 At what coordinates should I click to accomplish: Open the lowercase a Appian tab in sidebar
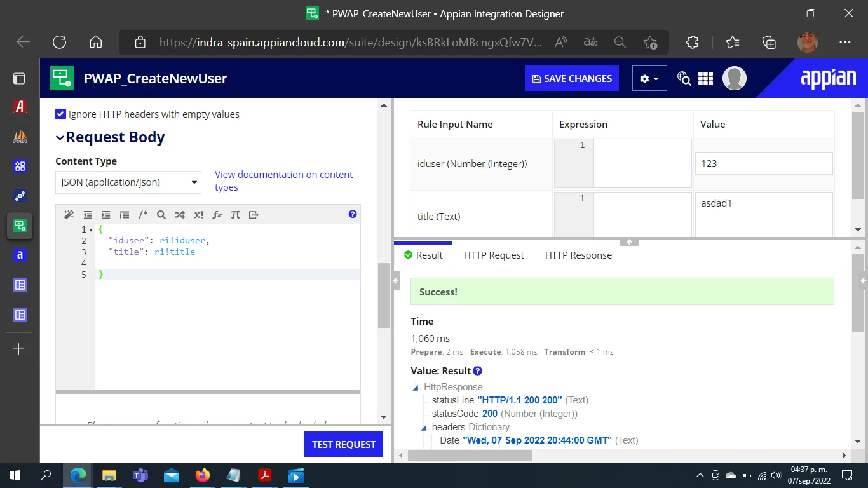click(20, 255)
